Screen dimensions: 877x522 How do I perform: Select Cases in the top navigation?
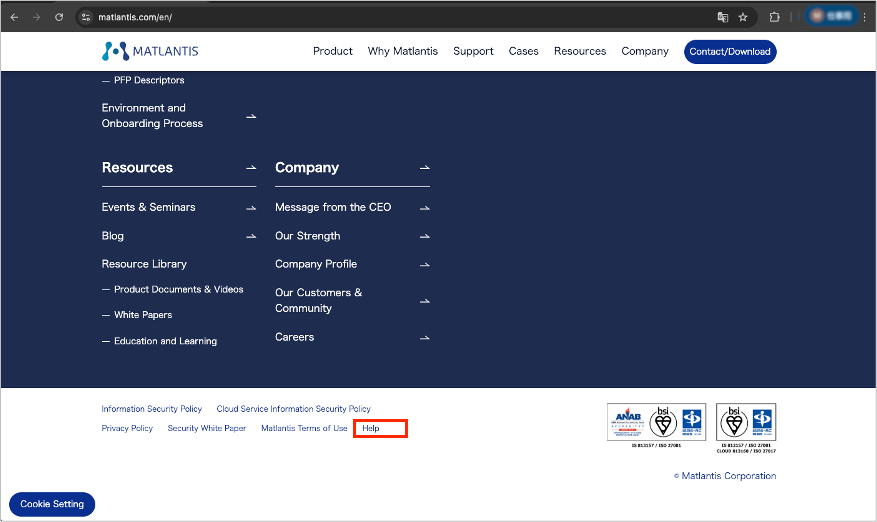tap(523, 51)
